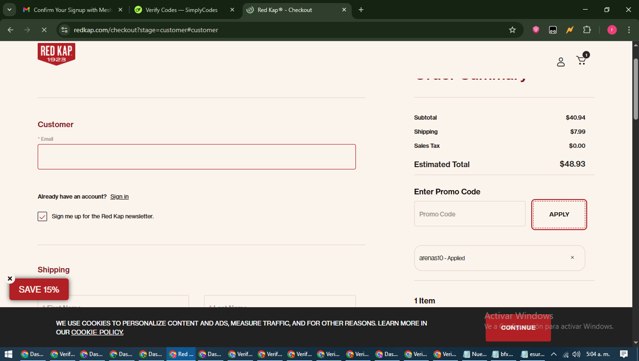The image size is (639, 361).
Task: Focus the customer Email field
Action: point(196,157)
